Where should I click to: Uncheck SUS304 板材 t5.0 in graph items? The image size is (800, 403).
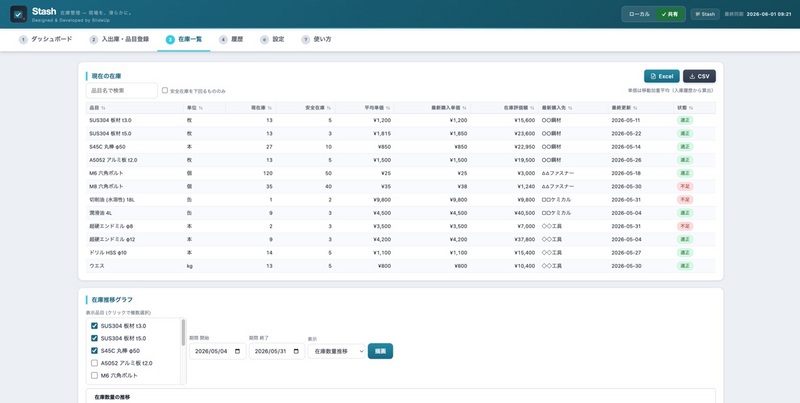[94, 338]
